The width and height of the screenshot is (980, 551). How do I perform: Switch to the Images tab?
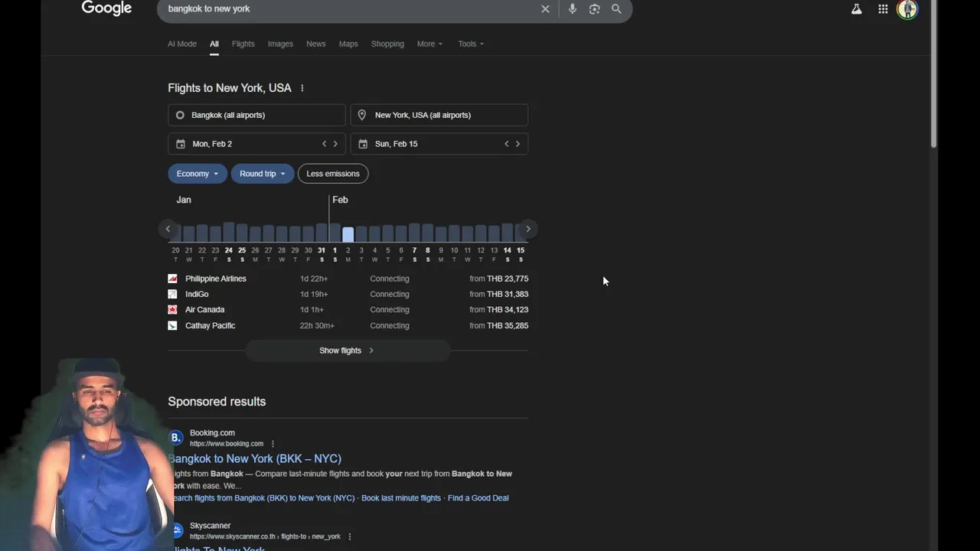tap(280, 44)
